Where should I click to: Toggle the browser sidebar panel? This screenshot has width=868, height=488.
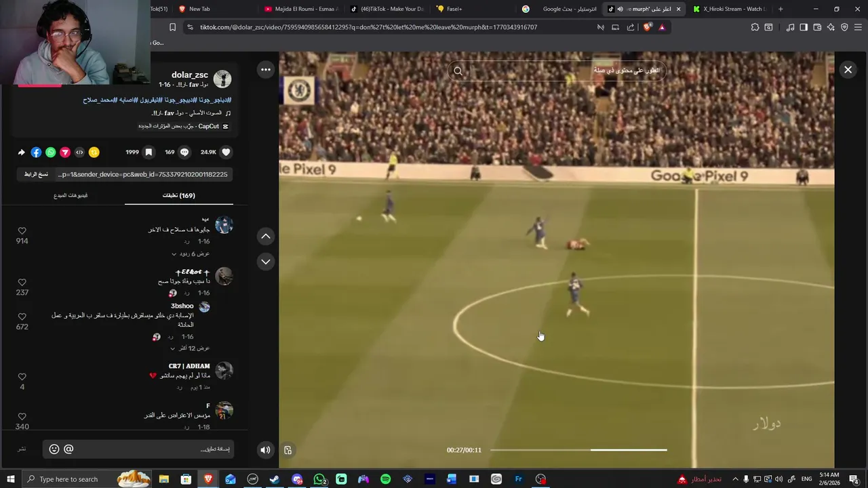[x=804, y=27]
